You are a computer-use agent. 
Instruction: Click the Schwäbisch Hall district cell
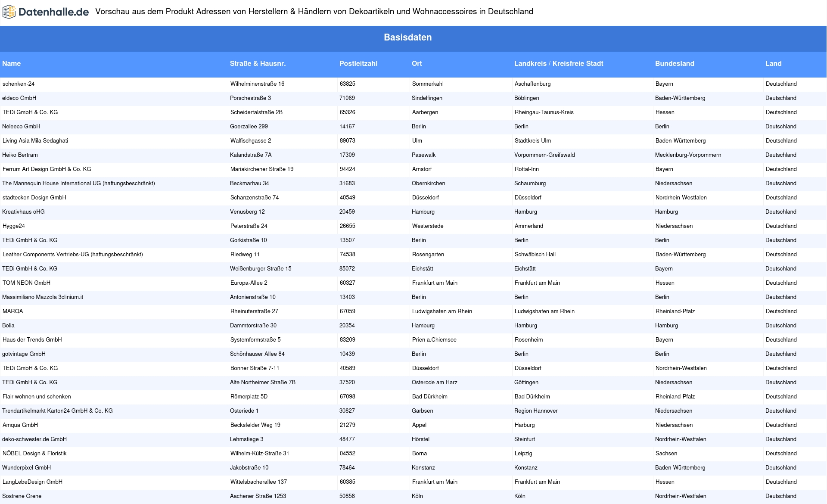point(535,255)
